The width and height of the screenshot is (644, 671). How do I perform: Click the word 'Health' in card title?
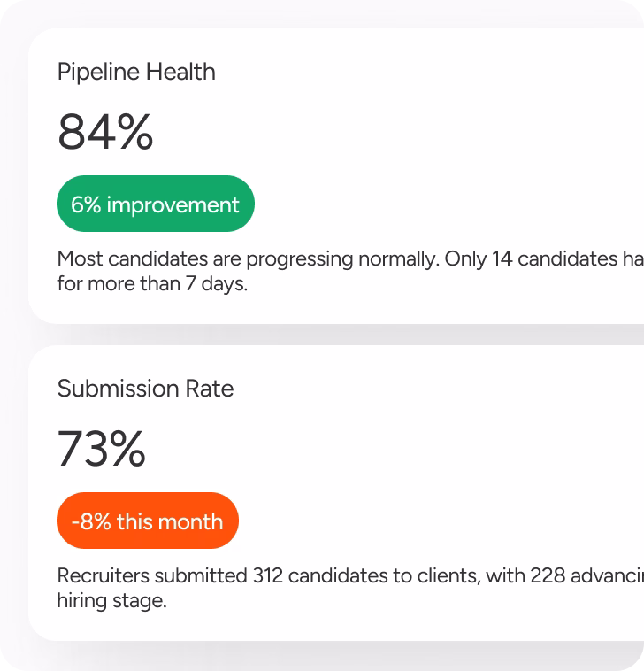pyautogui.click(x=180, y=72)
